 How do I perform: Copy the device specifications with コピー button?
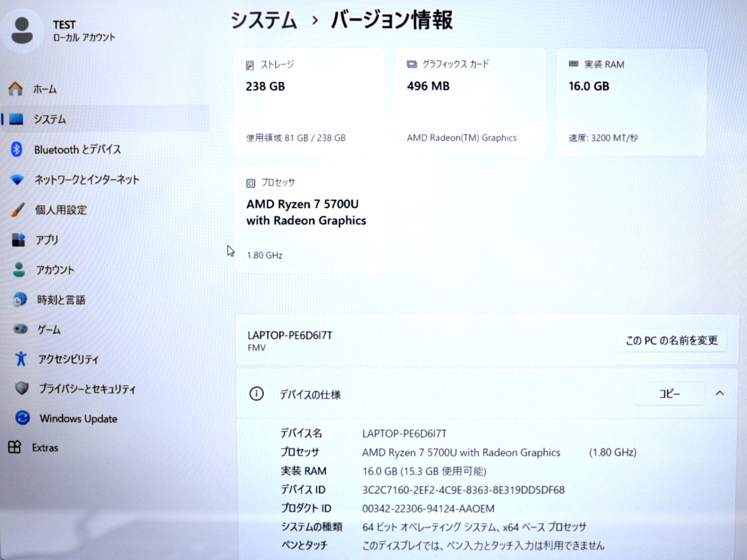(x=669, y=394)
